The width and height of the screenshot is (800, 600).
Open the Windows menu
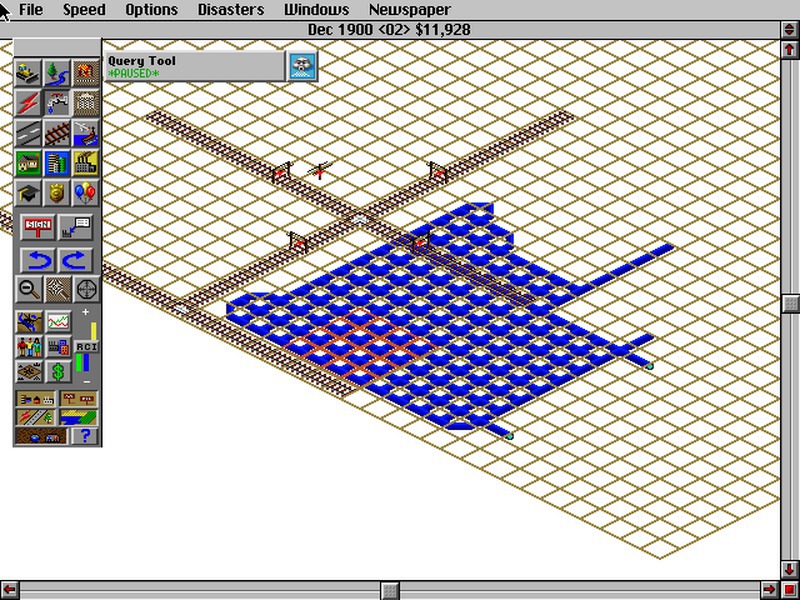pos(317,10)
